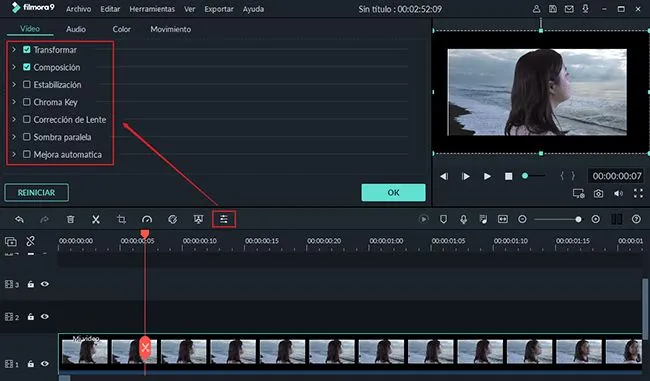Open the Exportar menu
This screenshot has height=381, width=650.
[x=218, y=9]
